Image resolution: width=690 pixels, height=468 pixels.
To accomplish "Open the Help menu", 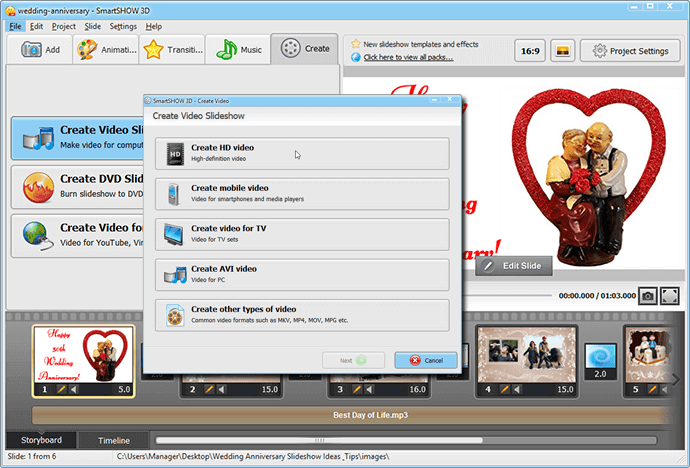I will (154, 26).
